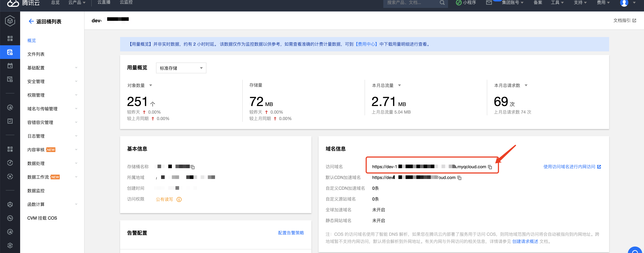Click the 配置告警策略 link
This screenshot has height=253, width=644.
291,233
